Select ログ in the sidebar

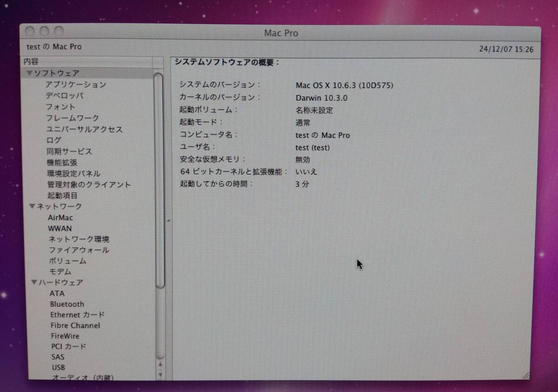click(x=53, y=140)
